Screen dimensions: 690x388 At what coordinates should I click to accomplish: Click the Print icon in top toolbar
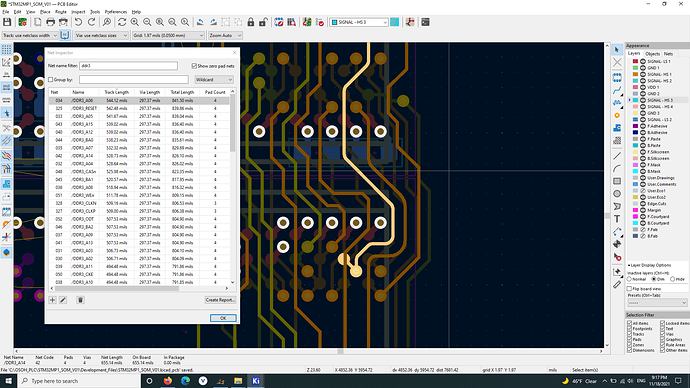click(x=50, y=22)
